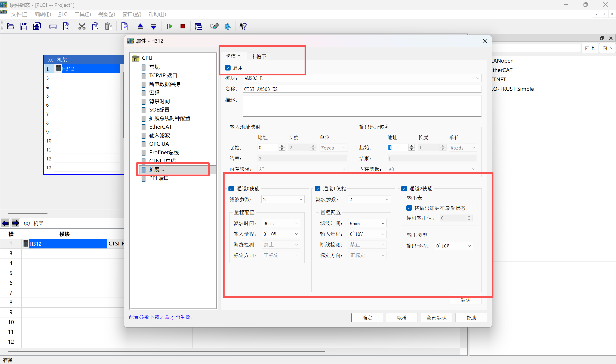
Task: Click the 帮助 button
Action: click(x=471, y=318)
